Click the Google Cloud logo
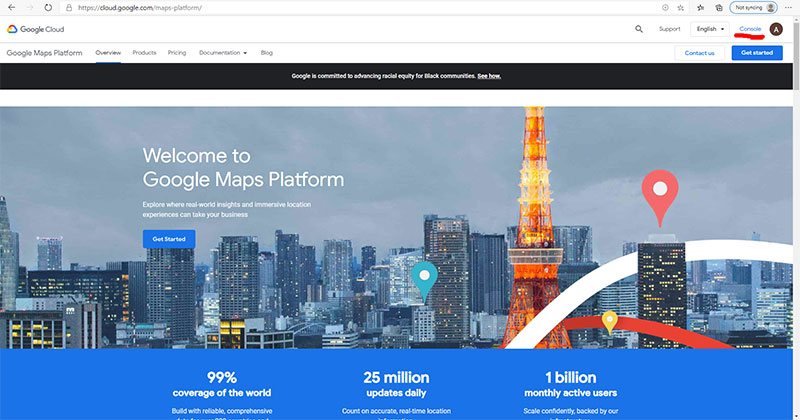This screenshot has width=800, height=420. point(36,29)
